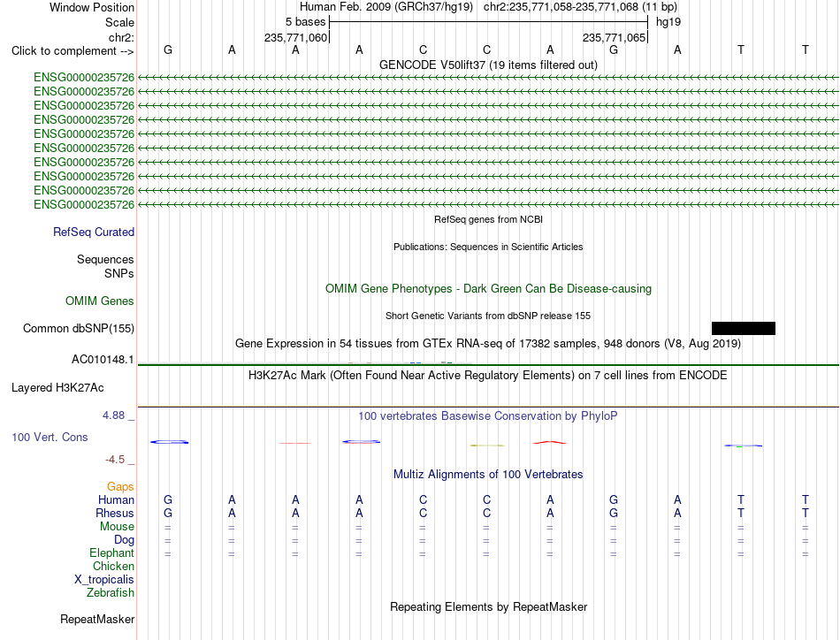Image resolution: width=840 pixels, height=640 pixels.
Task: Click the 'RefSeq genes from NCBI' title
Action: 488,219
